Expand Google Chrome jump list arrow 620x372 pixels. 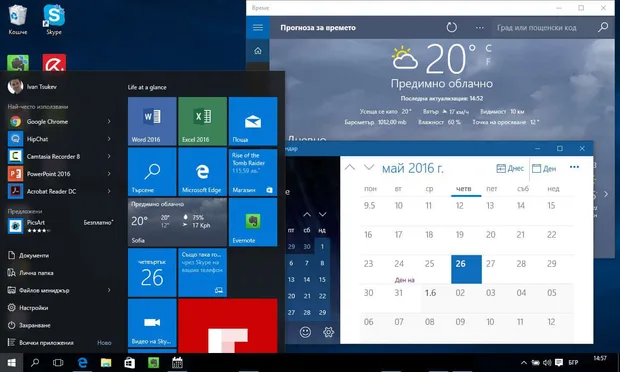click(109, 121)
